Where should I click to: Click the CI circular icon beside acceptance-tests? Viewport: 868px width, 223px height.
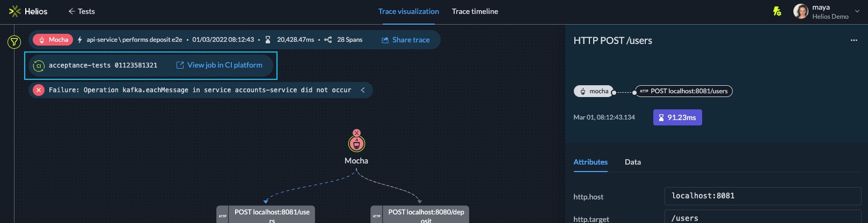coord(39,65)
